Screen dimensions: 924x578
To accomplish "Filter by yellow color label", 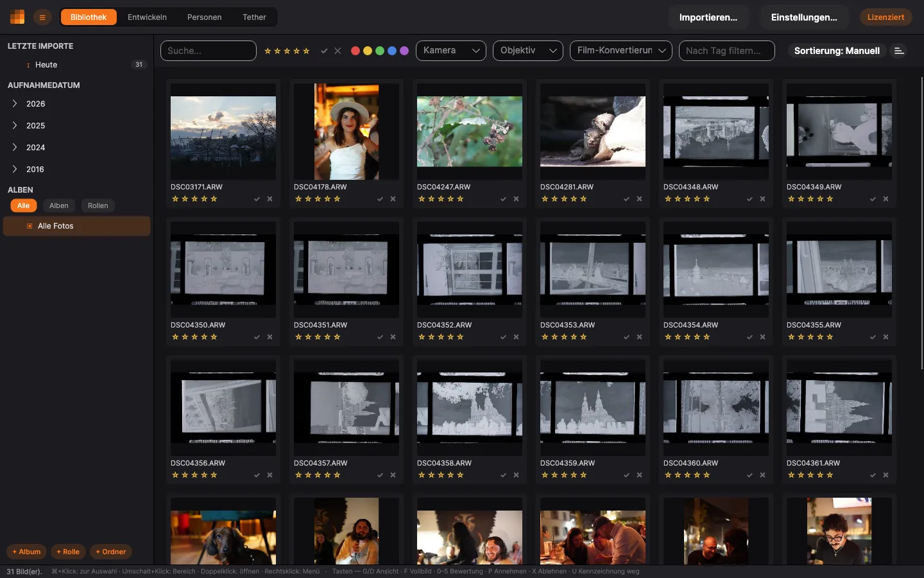I will click(368, 51).
